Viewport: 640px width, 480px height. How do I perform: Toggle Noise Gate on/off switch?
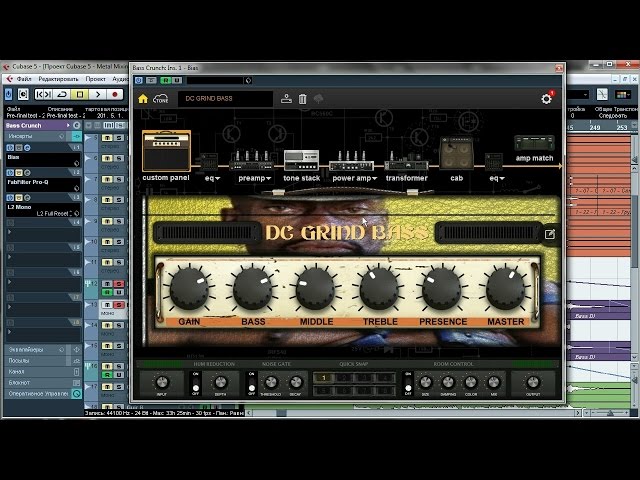click(251, 384)
